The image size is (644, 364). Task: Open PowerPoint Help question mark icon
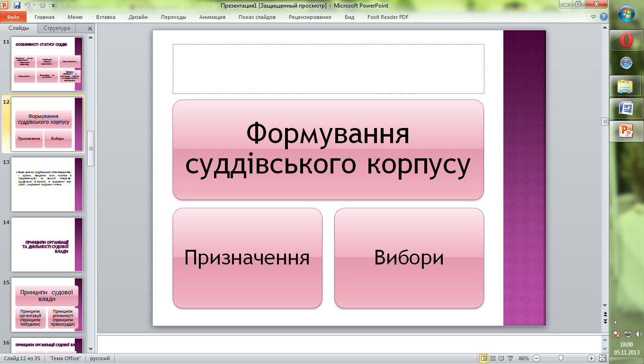click(x=603, y=17)
